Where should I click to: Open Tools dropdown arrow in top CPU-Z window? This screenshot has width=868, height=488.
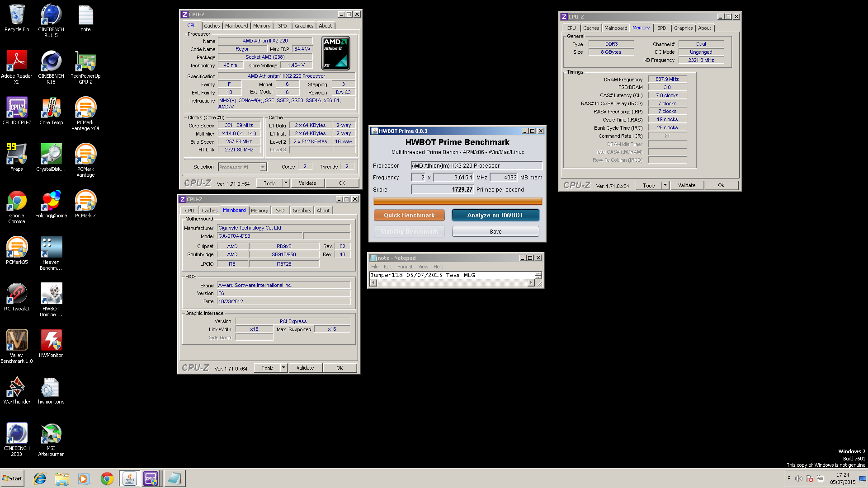[x=286, y=183]
